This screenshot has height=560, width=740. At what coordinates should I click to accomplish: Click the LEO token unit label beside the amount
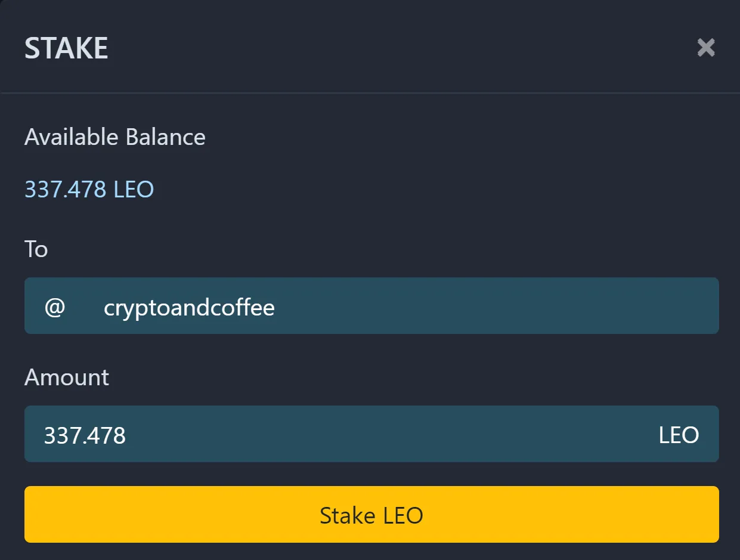click(679, 435)
